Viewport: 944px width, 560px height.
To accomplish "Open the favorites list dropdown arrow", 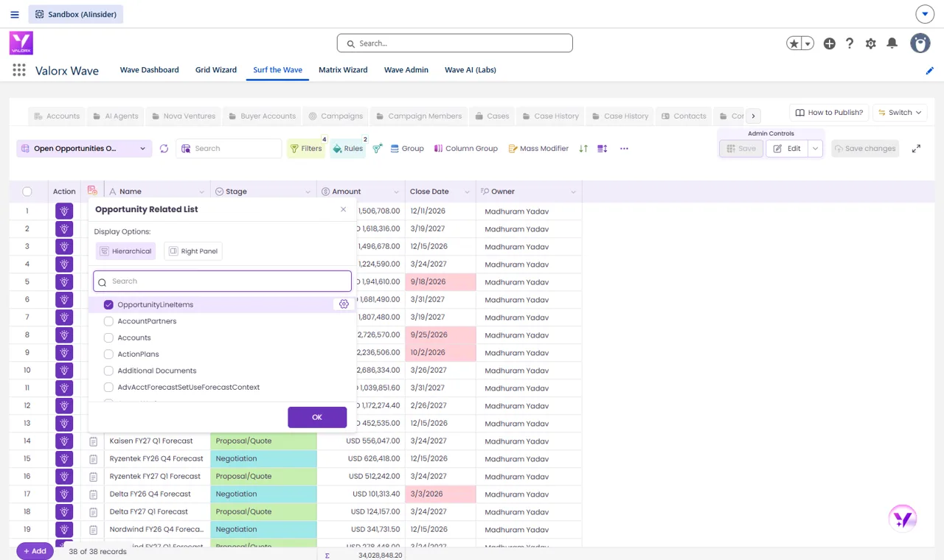I will tap(808, 43).
